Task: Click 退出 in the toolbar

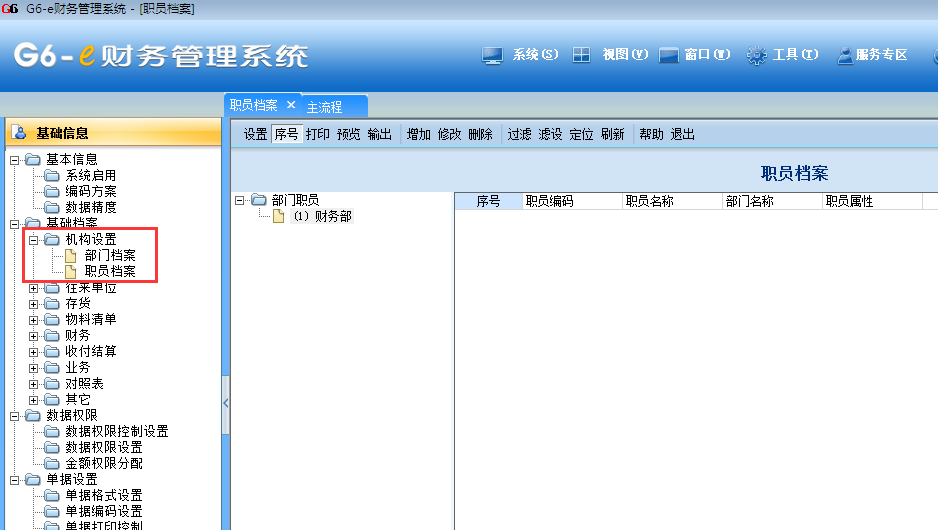Action: pyautogui.click(x=683, y=134)
